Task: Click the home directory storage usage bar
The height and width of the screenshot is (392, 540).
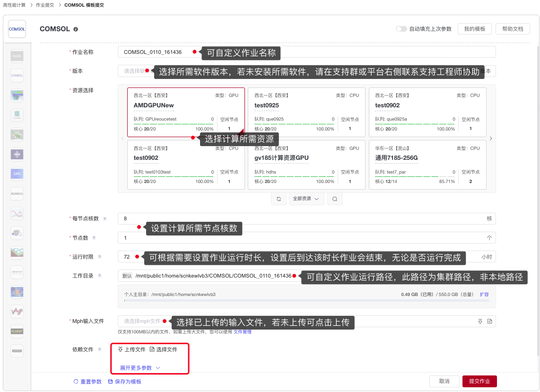Action: [306, 300]
